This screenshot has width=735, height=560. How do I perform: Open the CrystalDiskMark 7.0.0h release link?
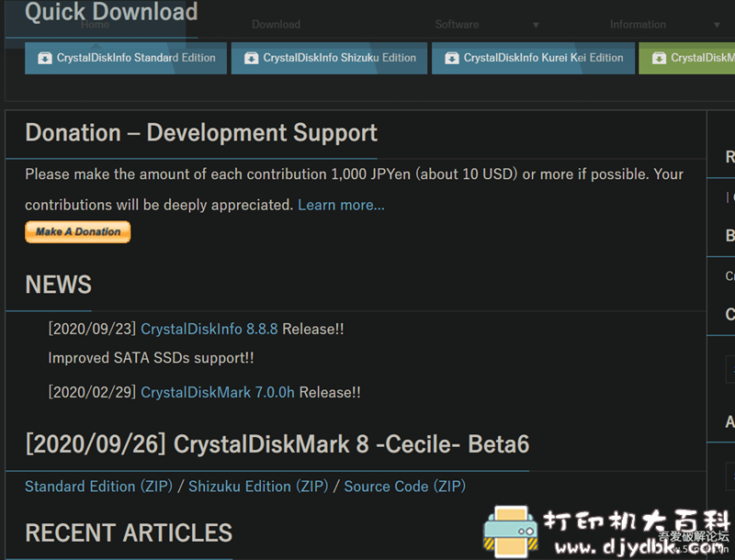pos(218,392)
